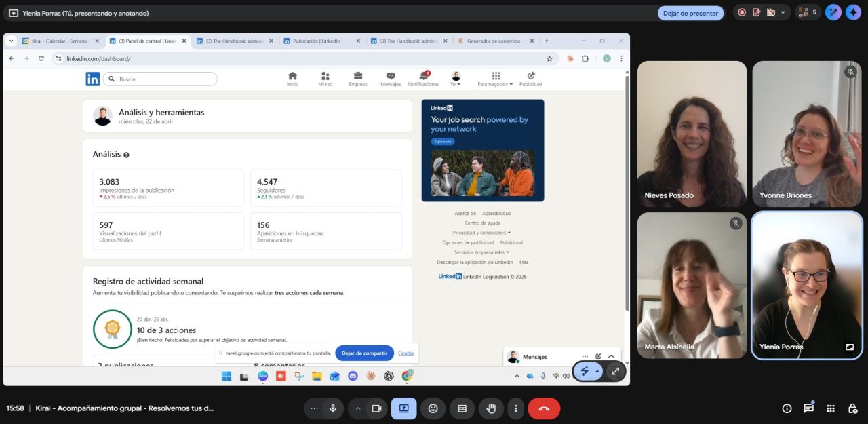Expand the Yo profile dropdown
The height and width of the screenshot is (424, 868).
click(456, 79)
